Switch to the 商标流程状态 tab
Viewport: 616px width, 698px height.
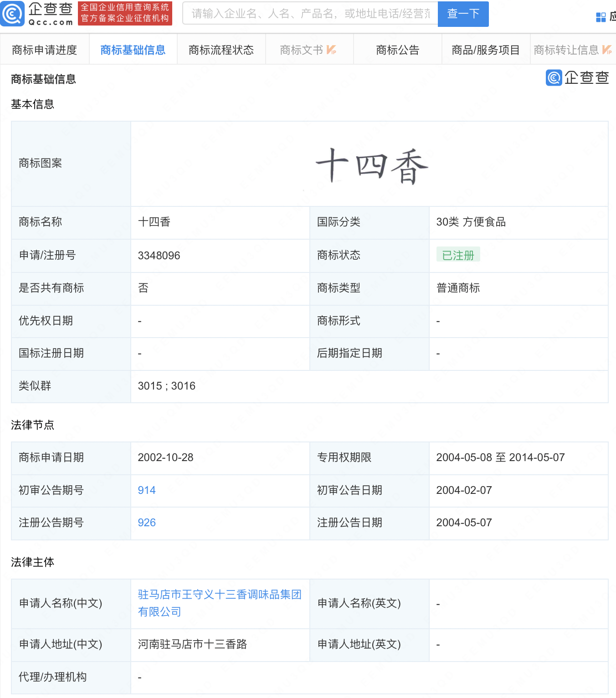coord(221,50)
